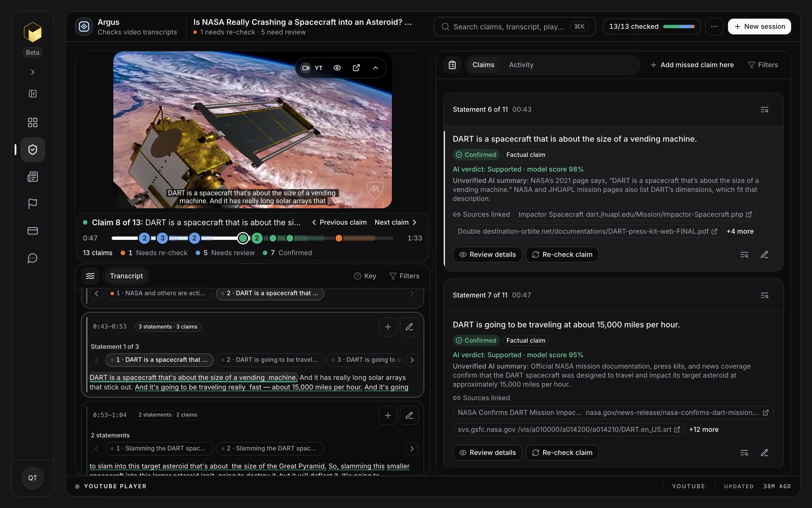Screen dimensions: 812x508
Task: Open the three-dot more options menu
Action: [x=714, y=27]
